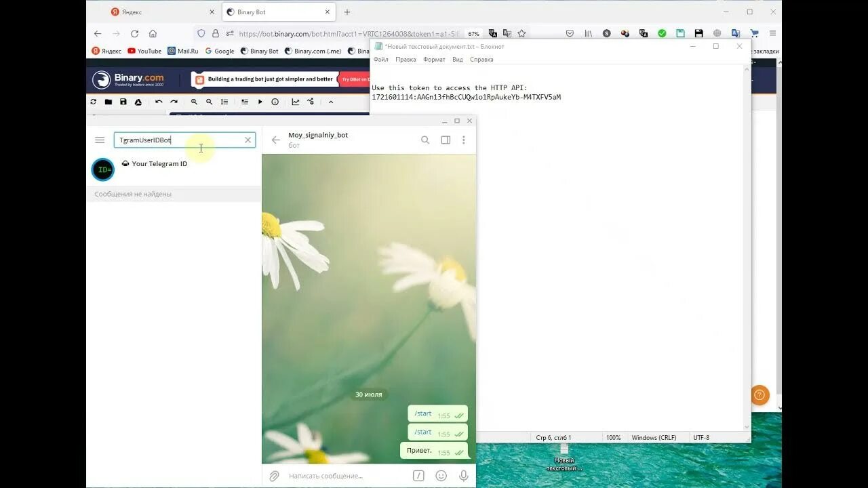Click the green checkmark extension icon
This screenshot has width=868, height=488.
pos(662,33)
